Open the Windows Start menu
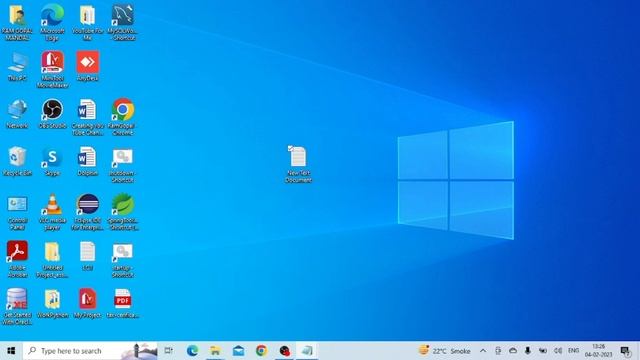 click(x=11, y=351)
